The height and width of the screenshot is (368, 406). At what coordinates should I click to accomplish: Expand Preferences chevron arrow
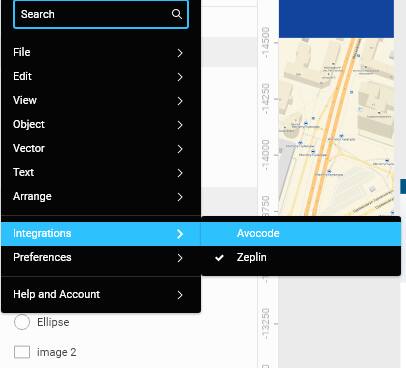coord(180,258)
